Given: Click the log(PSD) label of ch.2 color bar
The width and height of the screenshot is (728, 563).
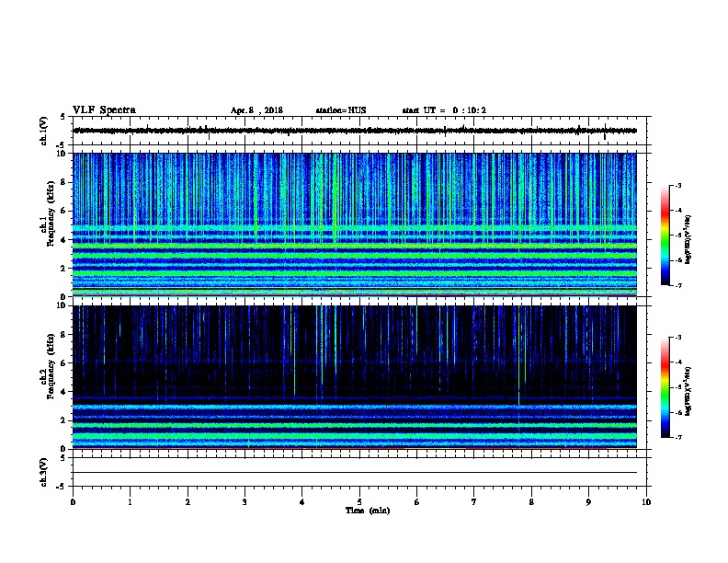Looking at the screenshot, I should [x=688, y=391].
